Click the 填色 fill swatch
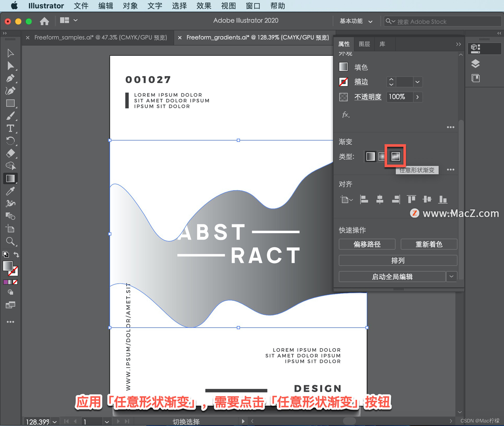Image resolution: width=504 pixels, height=426 pixels. [x=343, y=67]
